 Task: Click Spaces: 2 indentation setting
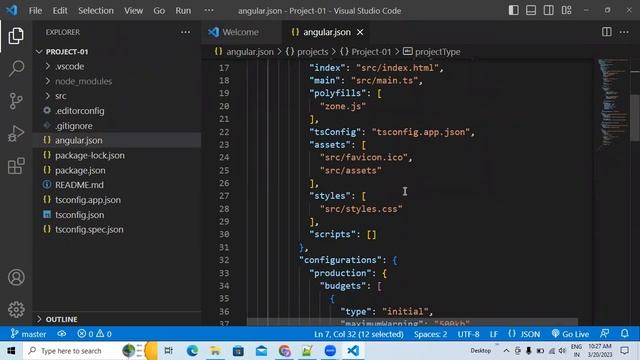tap(430, 334)
